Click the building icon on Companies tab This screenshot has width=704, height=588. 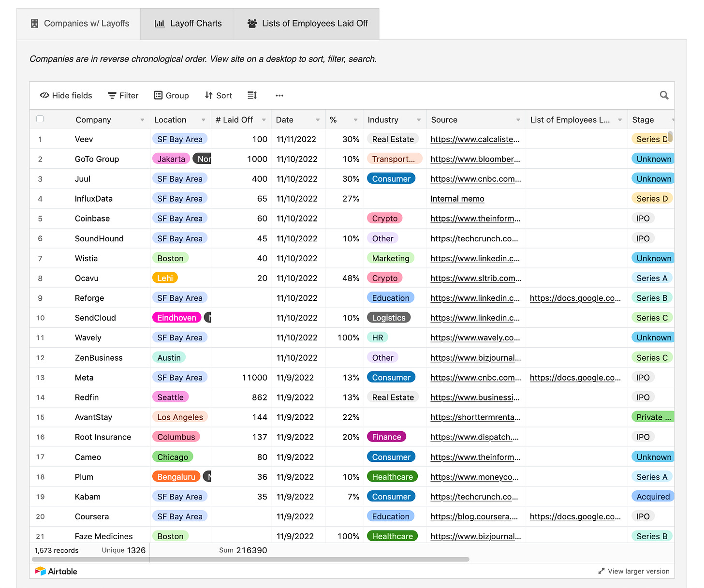[x=34, y=23]
